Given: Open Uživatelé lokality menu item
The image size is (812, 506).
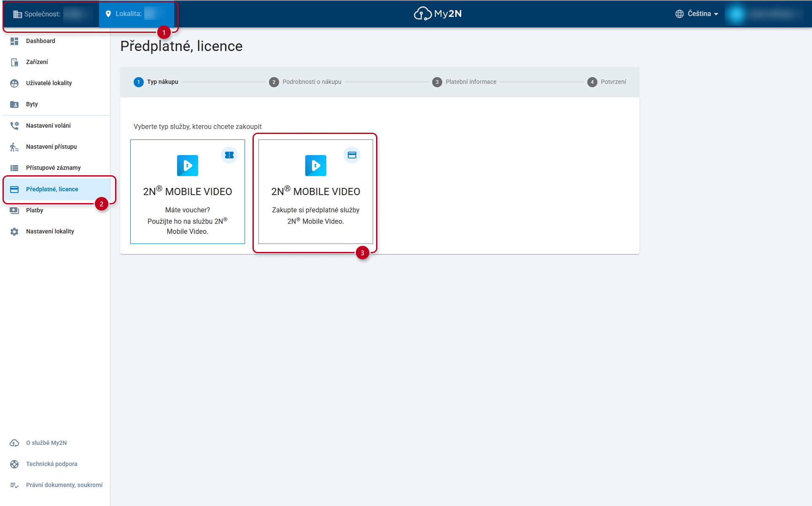Looking at the screenshot, I should click(56, 83).
